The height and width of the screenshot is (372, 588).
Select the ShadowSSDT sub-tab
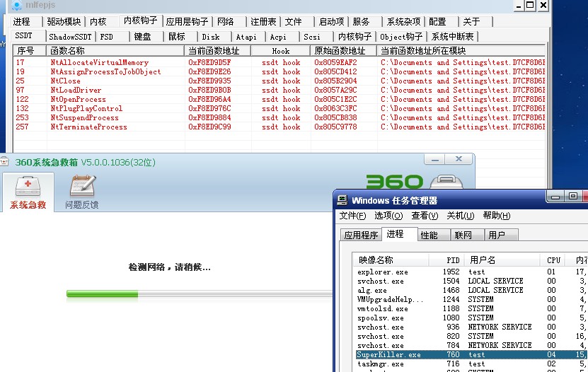click(x=70, y=37)
